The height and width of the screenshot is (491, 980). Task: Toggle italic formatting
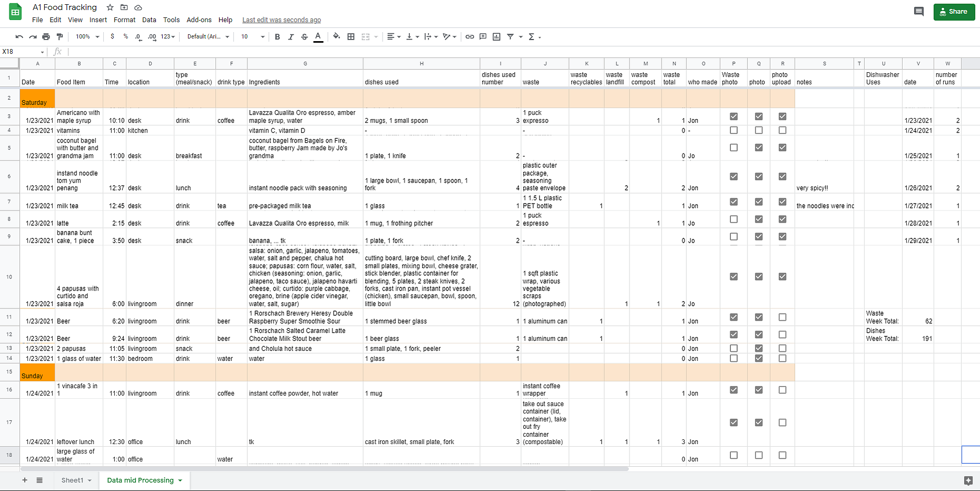[291, 37]
